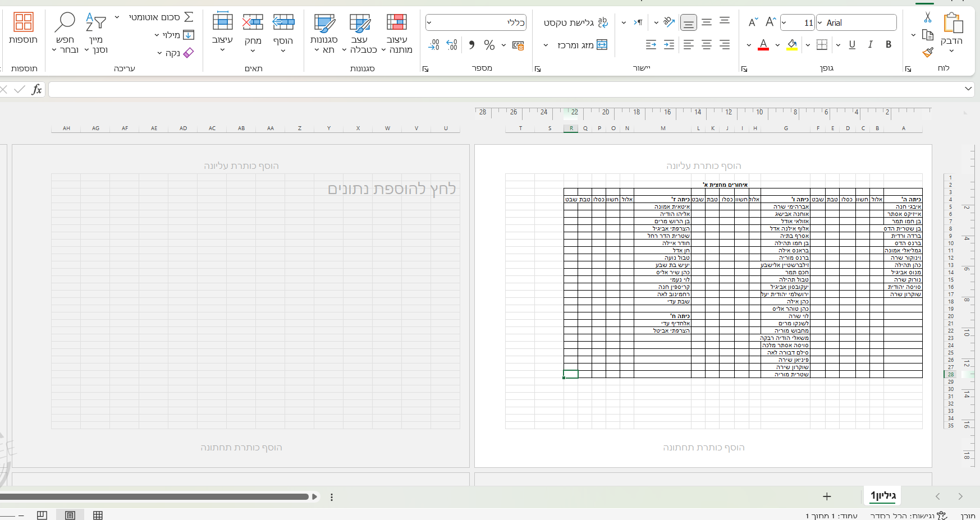
Task: Click the text orientation icon
Action: (x=668, y=22)
